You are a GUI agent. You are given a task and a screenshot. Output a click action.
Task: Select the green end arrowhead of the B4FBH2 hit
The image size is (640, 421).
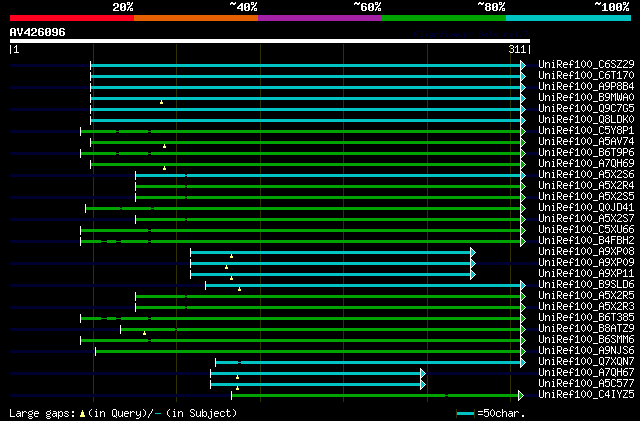(x=523, y=241)
